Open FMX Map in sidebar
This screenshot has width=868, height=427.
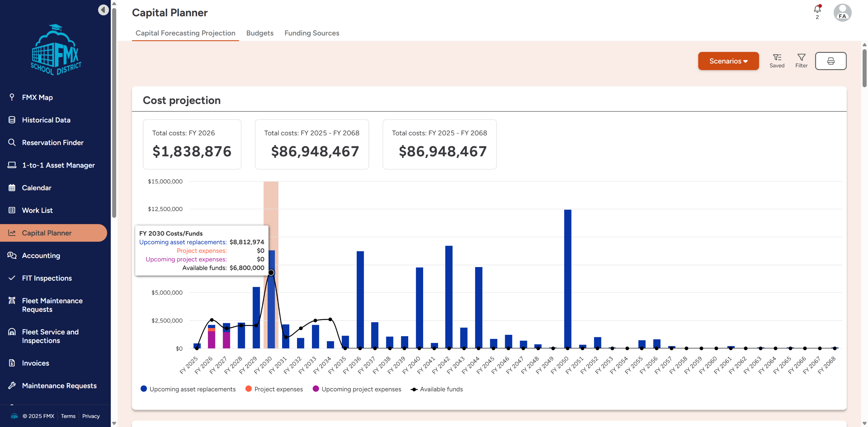coord(37,97)
